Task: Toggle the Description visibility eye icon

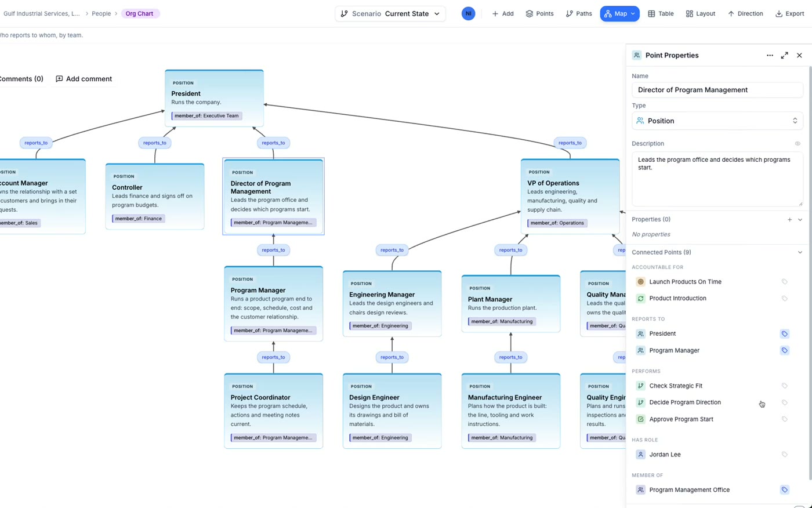Action: pyautogui.click(x=797, y=143)
